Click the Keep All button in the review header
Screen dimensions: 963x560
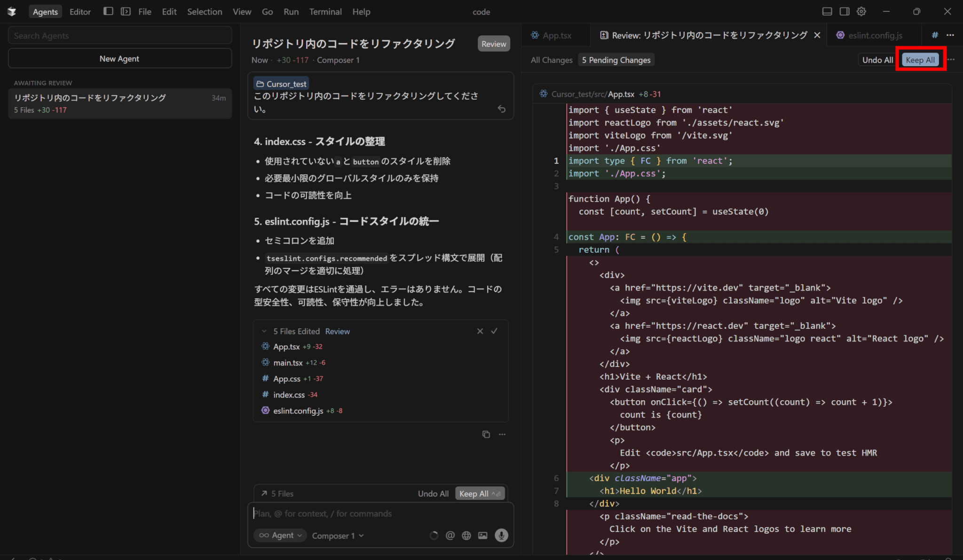920,60
